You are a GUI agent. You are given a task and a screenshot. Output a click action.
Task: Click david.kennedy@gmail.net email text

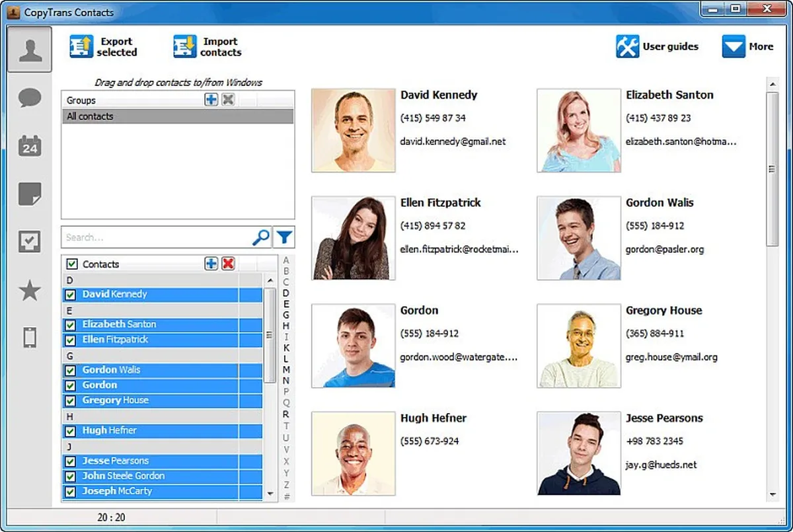pyautogui.click(x=453, y=141)
